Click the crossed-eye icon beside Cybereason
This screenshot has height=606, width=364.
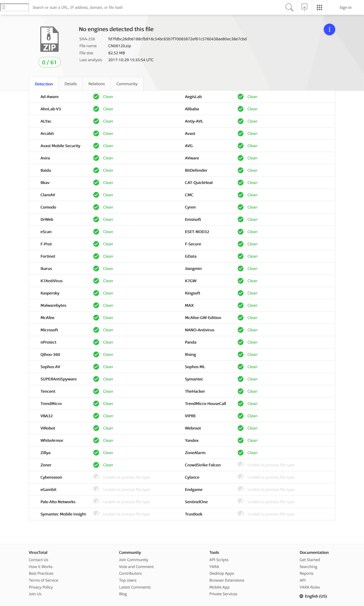pos(96,477)
